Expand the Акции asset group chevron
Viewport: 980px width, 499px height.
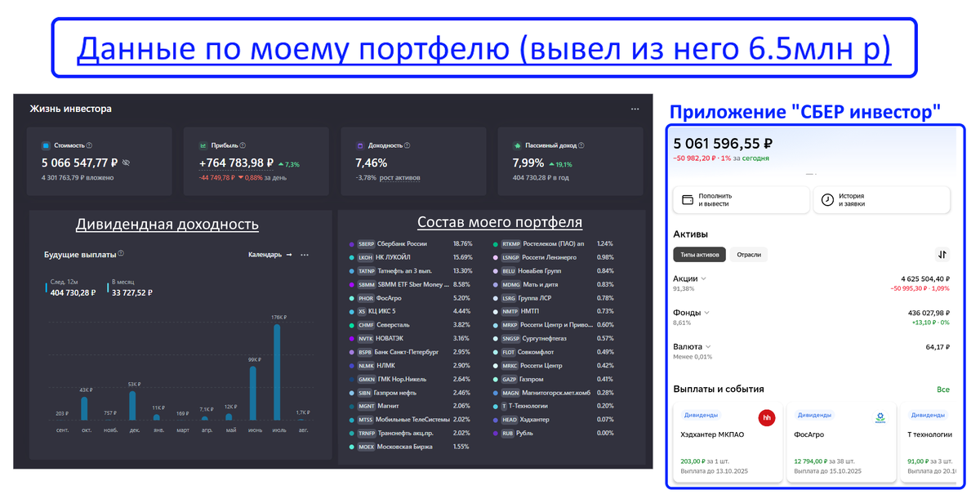(x=704, y=278)
